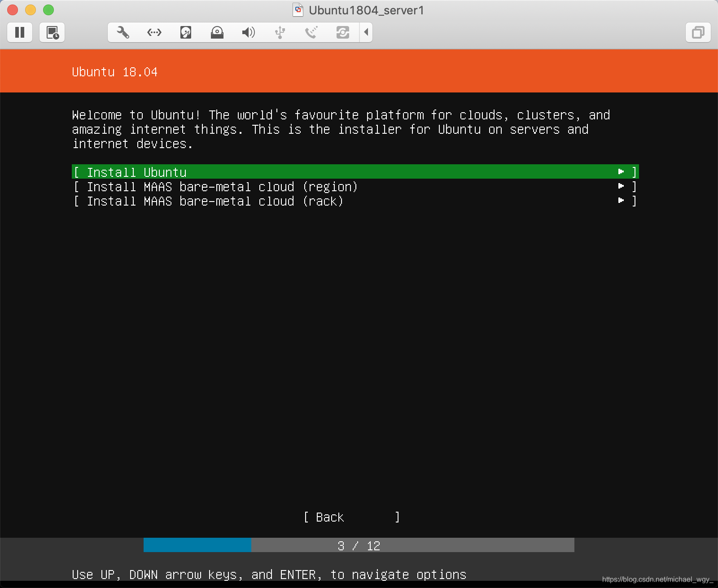This screenshot has width=718, height=588.
Task: Select Install Ubuntu option
Action: (x=355, y=172)
